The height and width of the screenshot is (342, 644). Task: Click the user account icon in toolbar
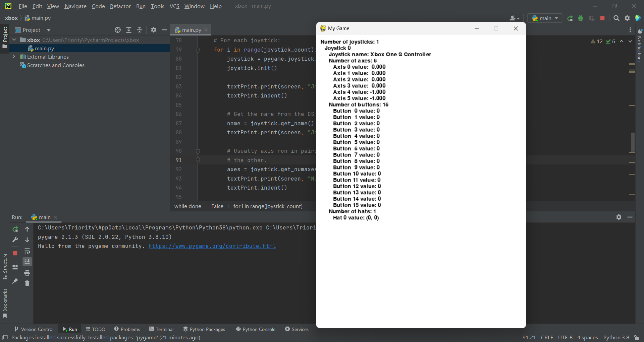[514, 18]
